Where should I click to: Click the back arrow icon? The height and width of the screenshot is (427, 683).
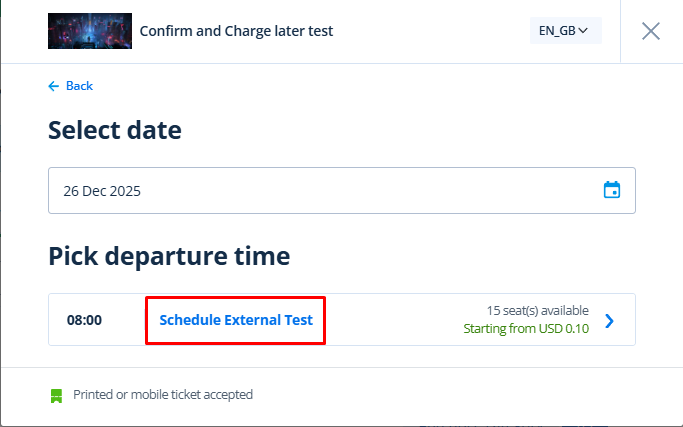tap(54, 86)
